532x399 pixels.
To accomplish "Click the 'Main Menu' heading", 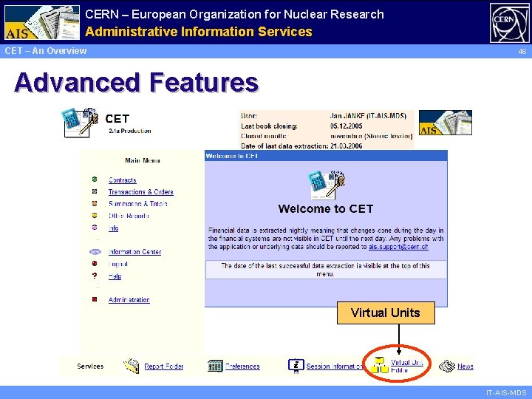I will [142, 160].
